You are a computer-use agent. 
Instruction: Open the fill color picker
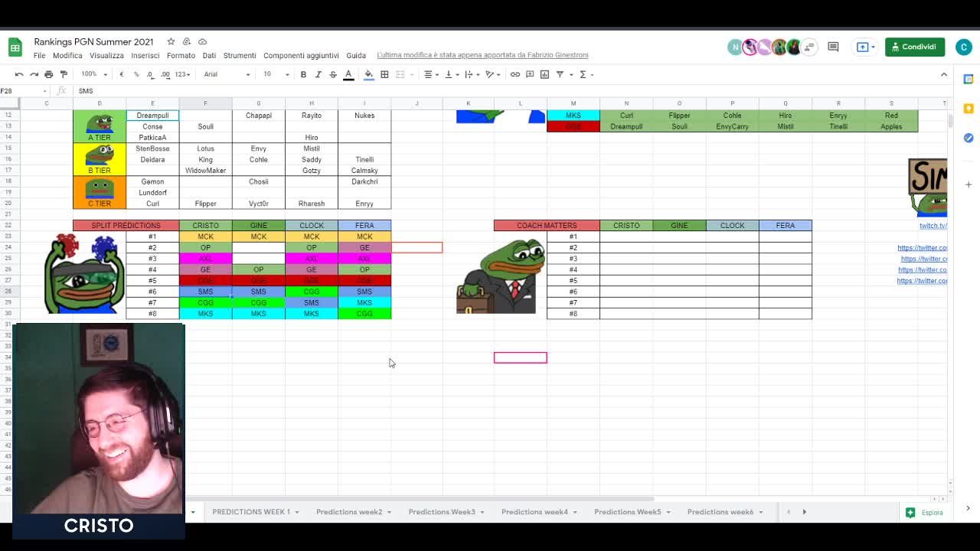pyautogui.click(x=368, y=74)
